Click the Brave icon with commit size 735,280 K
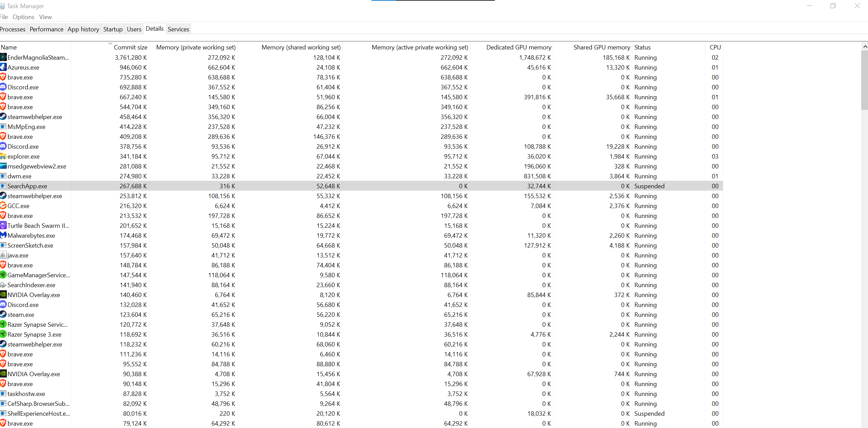868x428 pixels. (3, 77)
